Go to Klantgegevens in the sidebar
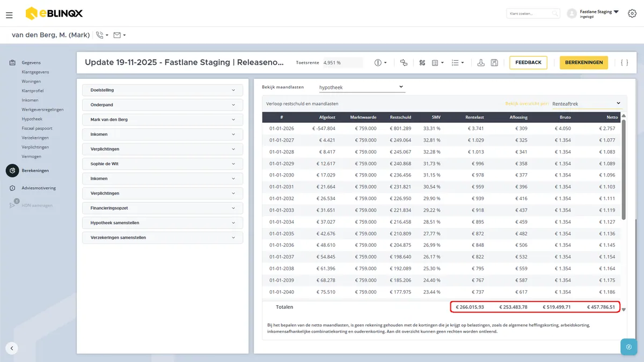 [x=35, y=72]
